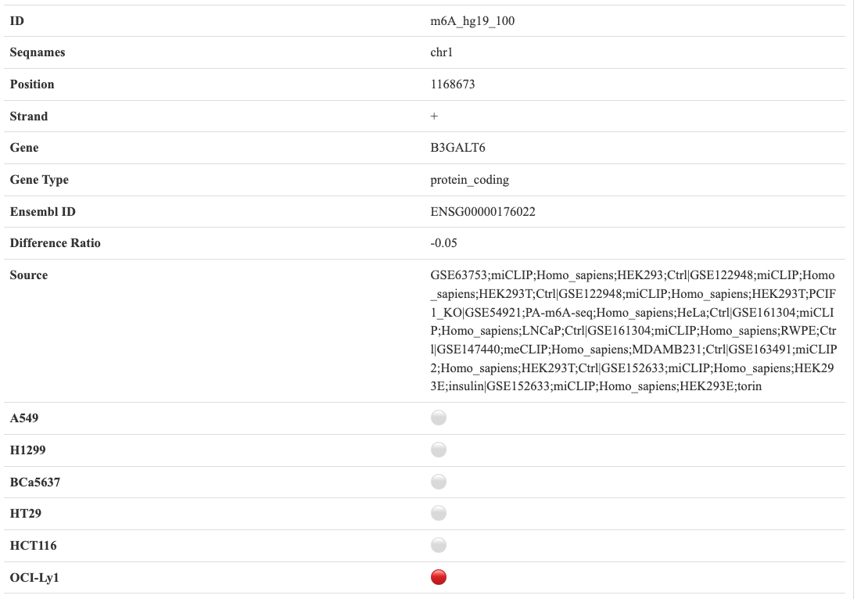Click the protein_coding gene type value

[469, 180]
